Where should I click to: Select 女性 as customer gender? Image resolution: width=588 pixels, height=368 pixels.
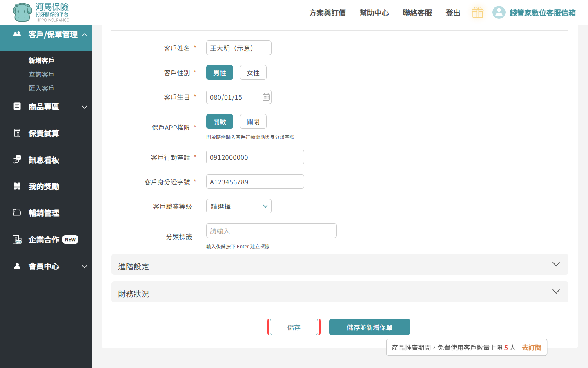(x=253, y=72)
